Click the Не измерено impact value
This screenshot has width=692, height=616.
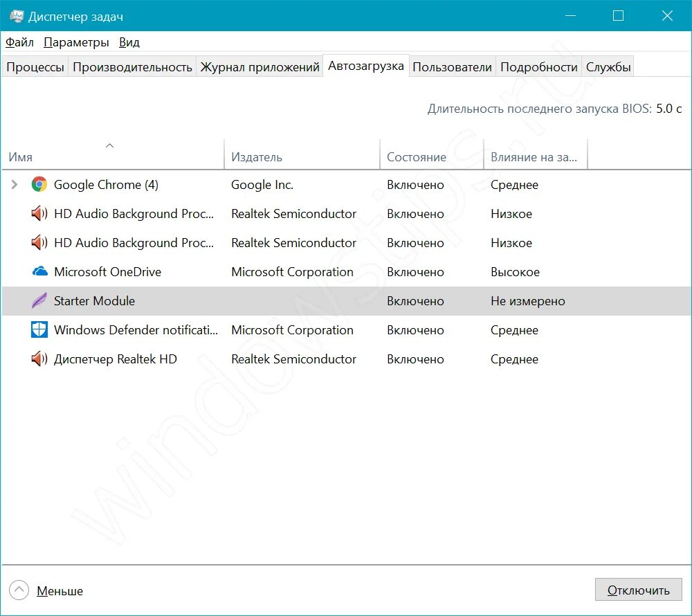tap(528, 301)
